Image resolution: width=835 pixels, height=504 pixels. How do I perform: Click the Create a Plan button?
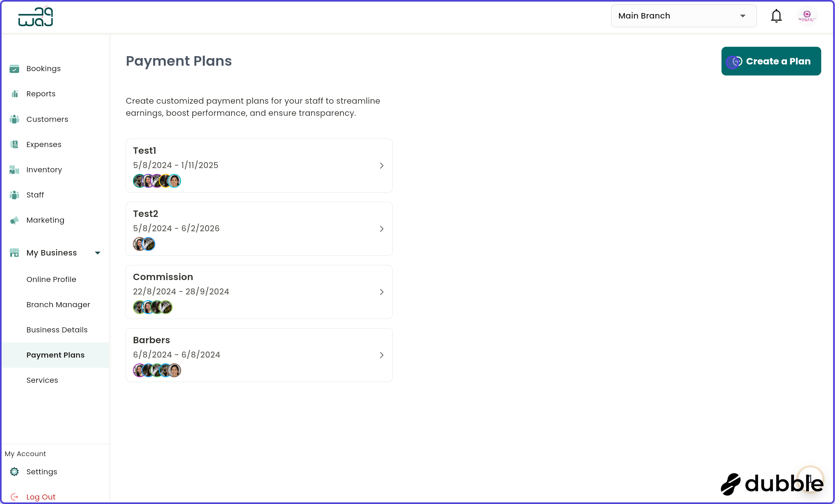pyautogui.click(x=771, y=61)
